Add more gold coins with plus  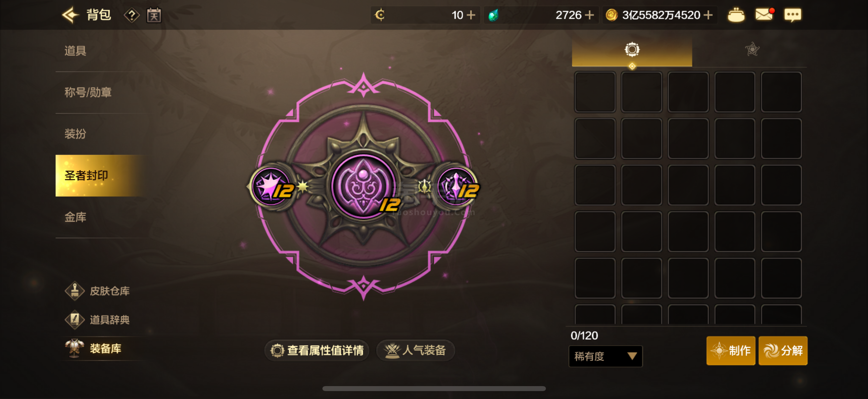tap(708, 15)
